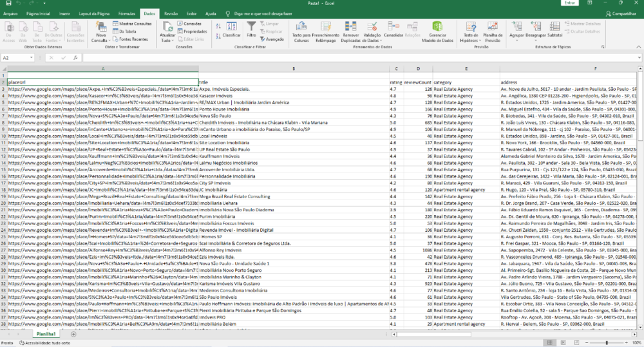Save the workbook with the floppy icon
The width and height of the screenshot is (644, 347).
coord(8,3)
